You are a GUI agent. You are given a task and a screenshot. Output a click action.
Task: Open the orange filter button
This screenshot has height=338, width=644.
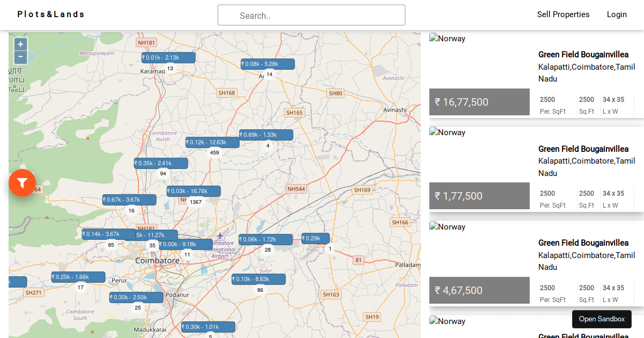tap(22, 183)
